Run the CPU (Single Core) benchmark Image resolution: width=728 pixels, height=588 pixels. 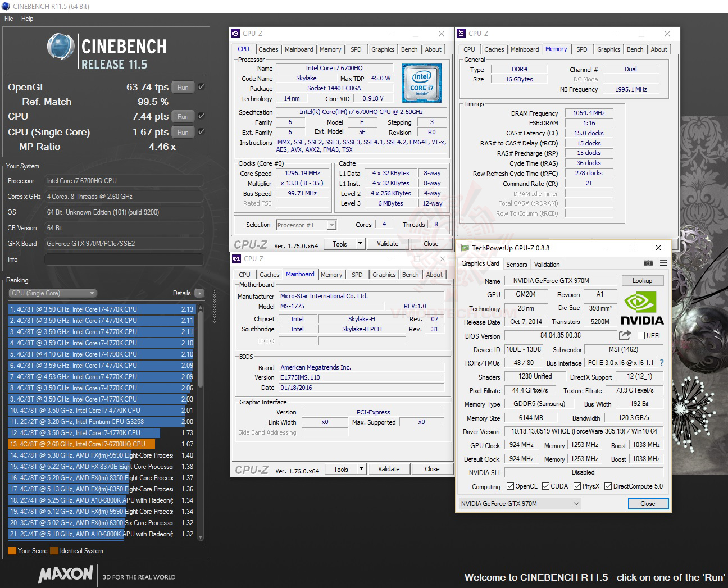(183, 132)
